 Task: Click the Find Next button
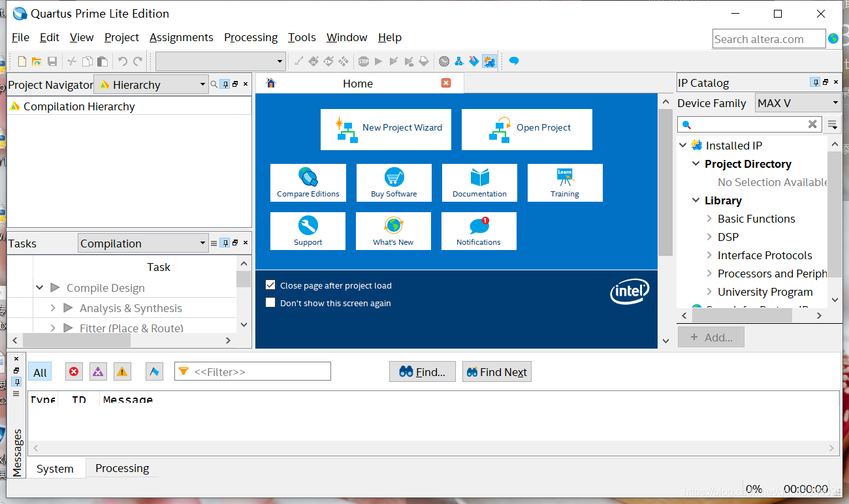point(497,371)
